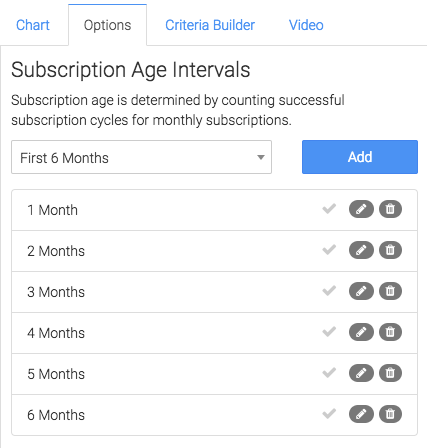This screenshot has height=448, width=427.
Task: Delete the 1 Month interval
Action: coord(390,209)
